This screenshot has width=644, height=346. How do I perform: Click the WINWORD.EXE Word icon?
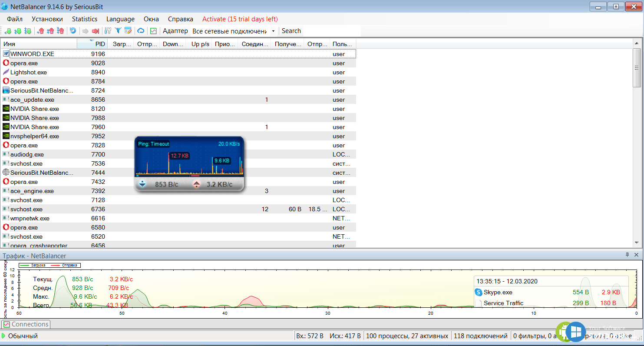pyautogui.click(x=6, y=54)
